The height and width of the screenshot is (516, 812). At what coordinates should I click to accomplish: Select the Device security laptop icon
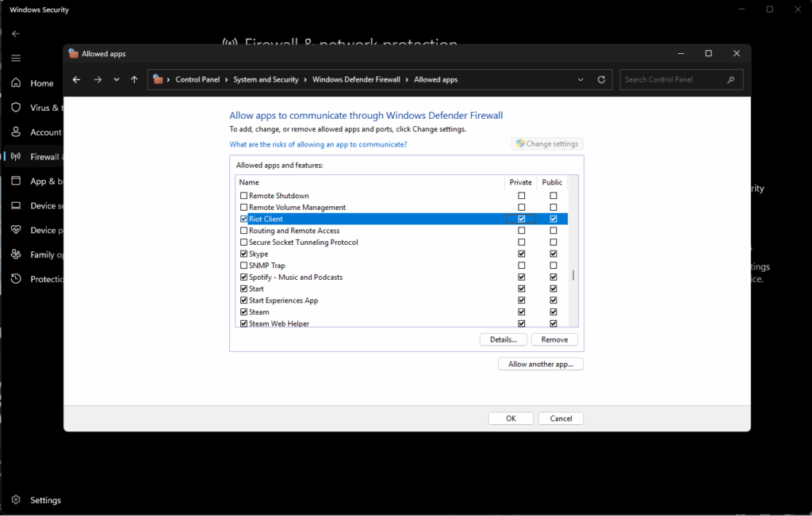click(x=16, y=205)
